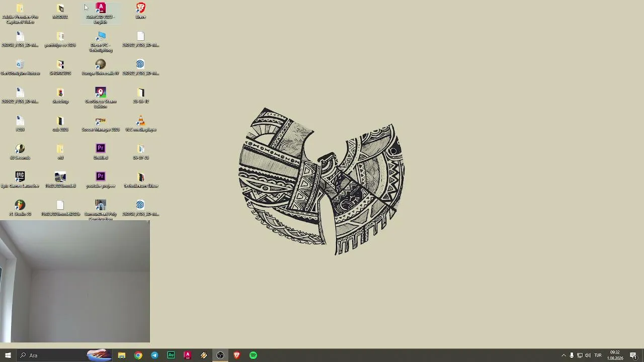Select the Technikraum Skizze folder
This screenshot has height=362, width=644.
tap(141, 180)
